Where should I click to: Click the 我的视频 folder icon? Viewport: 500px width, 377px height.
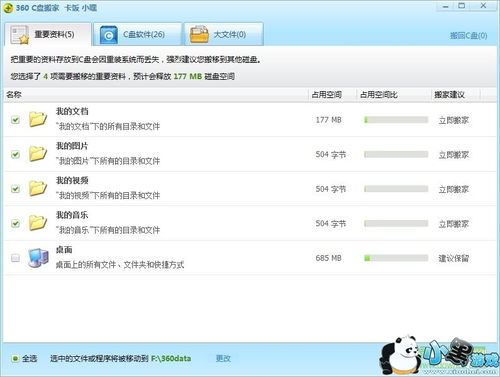click(x=37, y=188)
